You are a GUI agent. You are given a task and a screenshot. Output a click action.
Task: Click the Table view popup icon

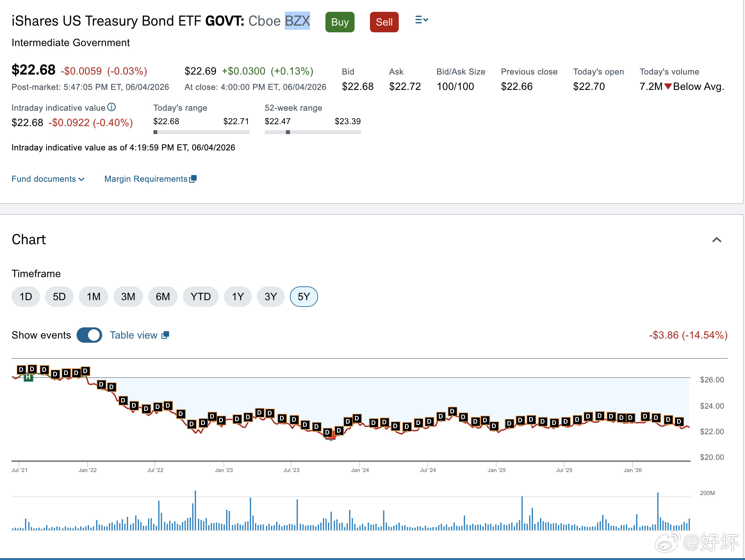click(x=165, y=335)
